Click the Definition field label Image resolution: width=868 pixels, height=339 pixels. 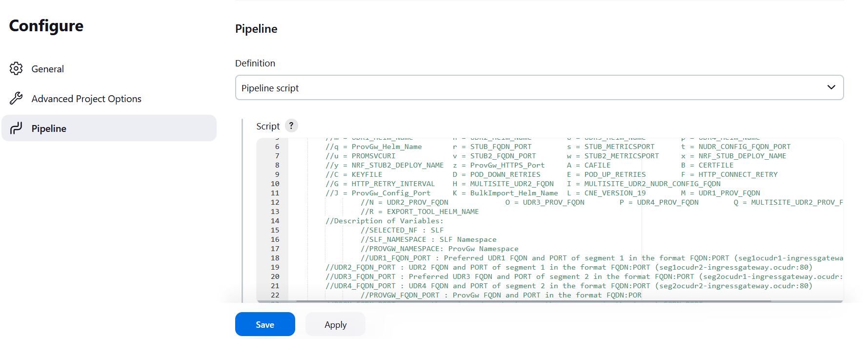click(x=255, y=63)
